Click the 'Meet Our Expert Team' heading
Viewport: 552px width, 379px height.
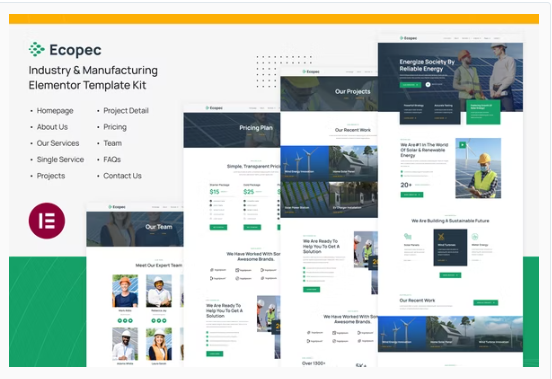pyautogui.click(x=159, y=265)
